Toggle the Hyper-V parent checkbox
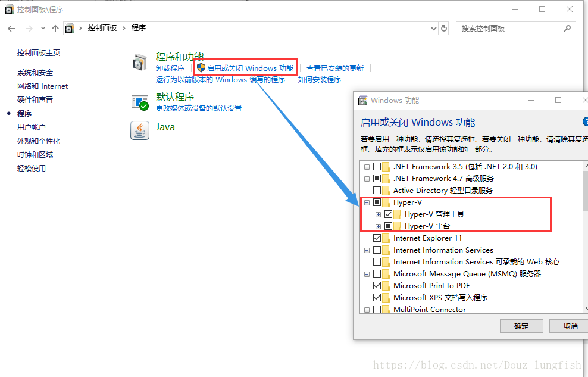 377,202
